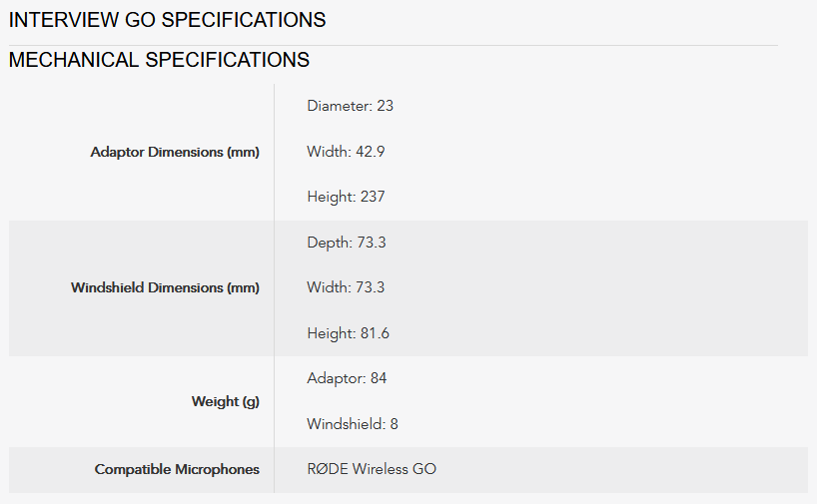The image size is (817, 504).
Task: Click the Height: 81.6 value
Action: click(x=348, y=333)
